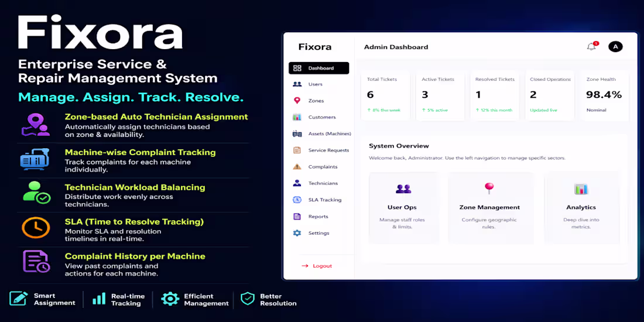Open the Zone Management card title

tap(489, 207)
